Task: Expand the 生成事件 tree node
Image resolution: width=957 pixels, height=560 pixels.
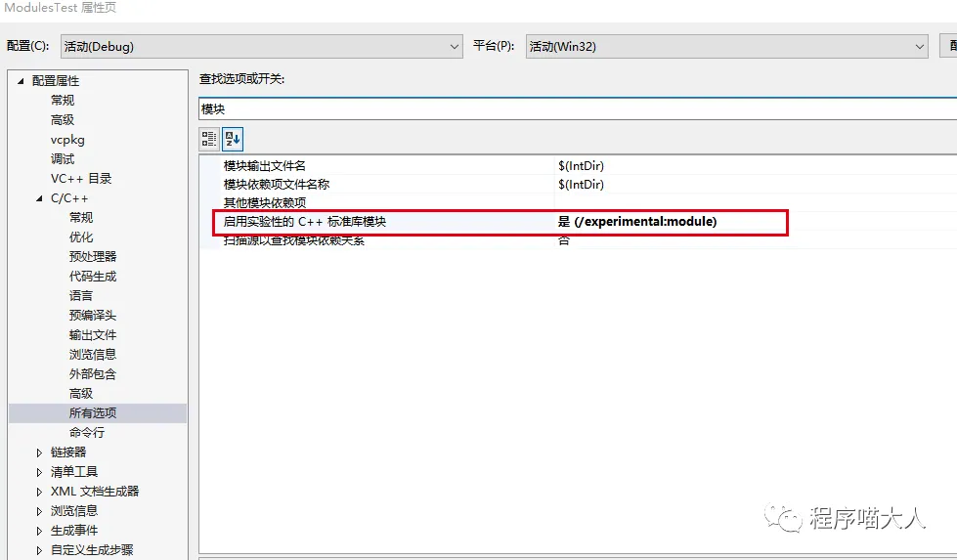Action: coord(39,531)
